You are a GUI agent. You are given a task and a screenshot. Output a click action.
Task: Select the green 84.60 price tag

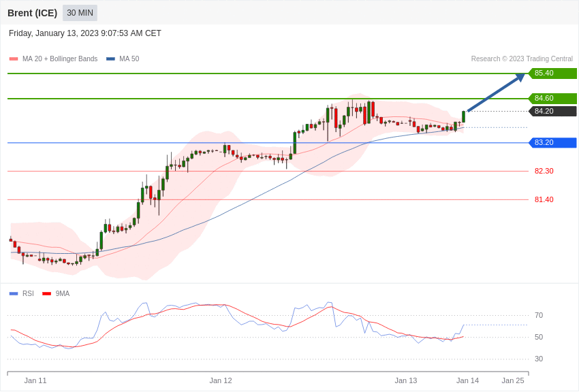point(552,99)
